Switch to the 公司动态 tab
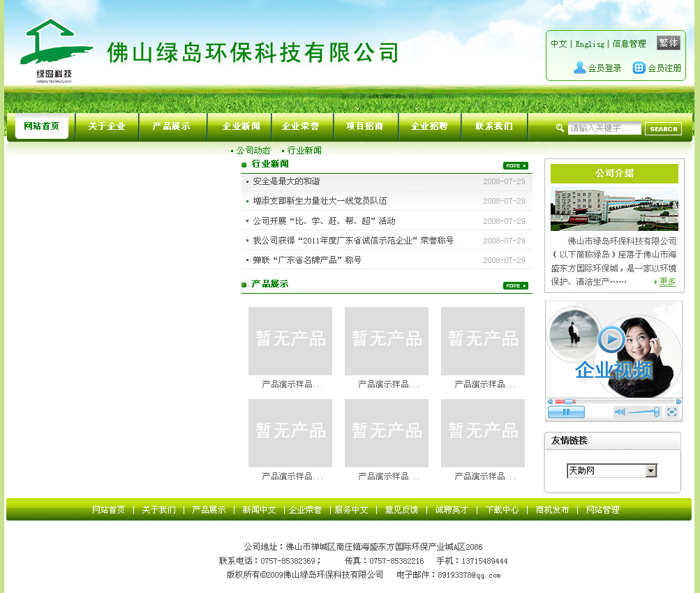700x593 pixels. 253,150
